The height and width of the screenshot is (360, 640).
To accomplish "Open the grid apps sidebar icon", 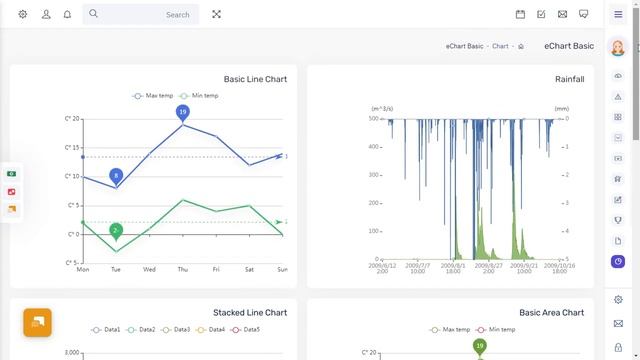I will [618, 117].
